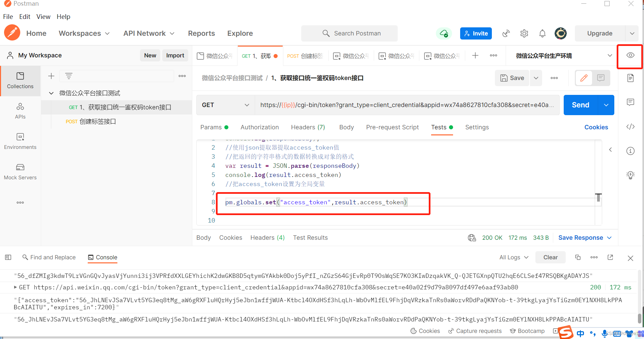
Task: Expand API Network dropdown
Action: pyautogui.click(x=149, y=33)
